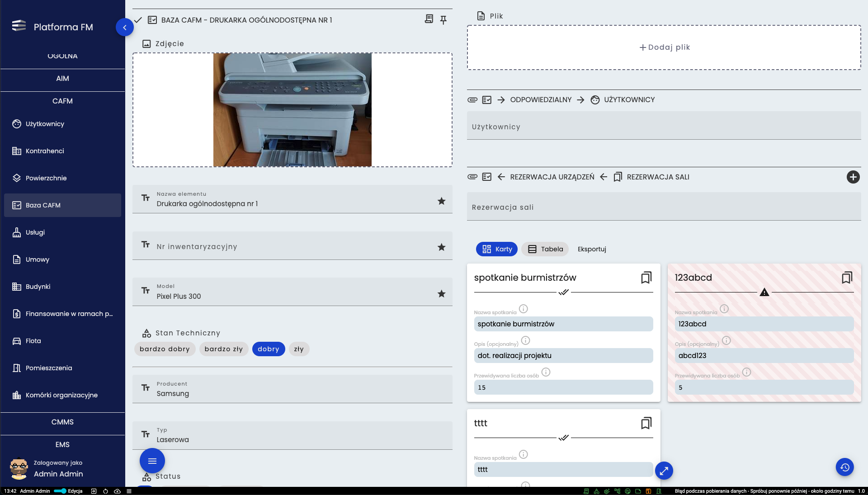The image size is (868, 495).
Task: Click the link icon before REZERWACJA URZĄDZEŃ
Action: (x=472, y=177)
